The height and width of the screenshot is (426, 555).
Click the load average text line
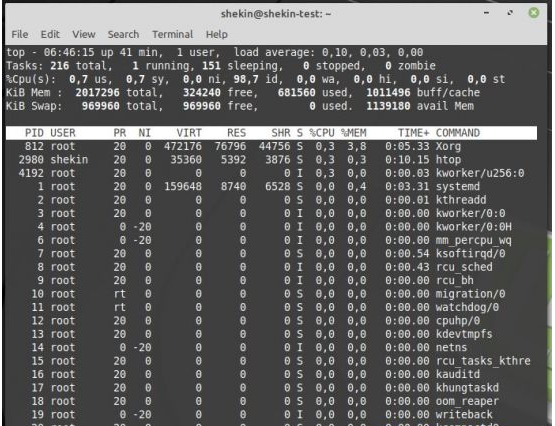215,52
